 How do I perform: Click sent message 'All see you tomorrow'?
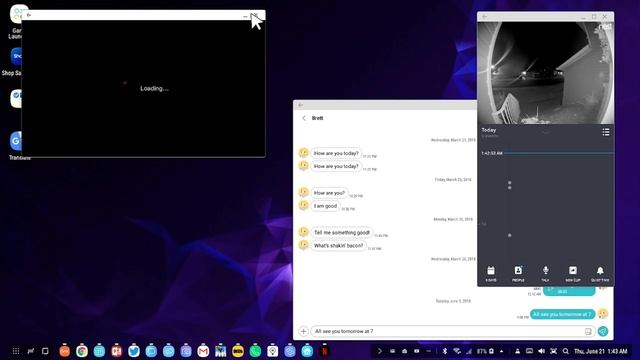click(x=562, y=314)
